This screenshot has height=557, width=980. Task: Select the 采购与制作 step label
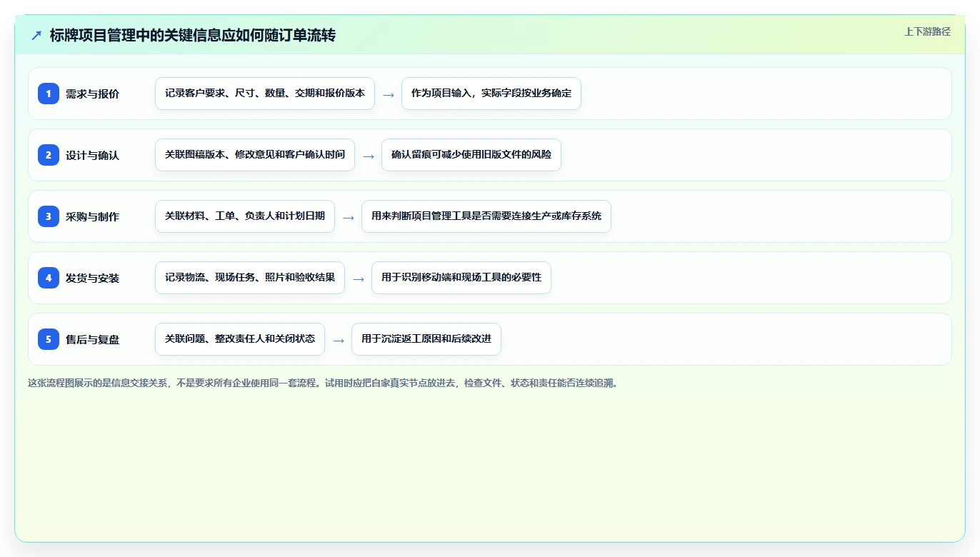click(x=92, y=217)
